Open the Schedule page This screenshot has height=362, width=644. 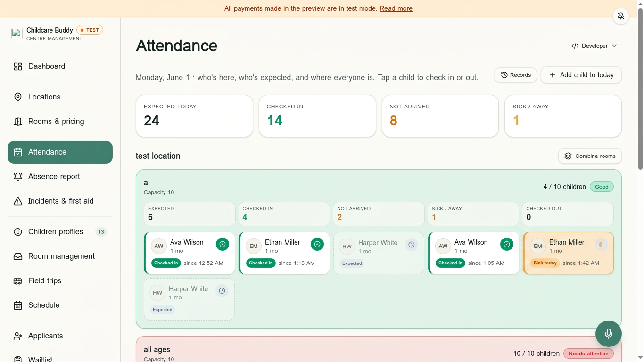[60, 305]
